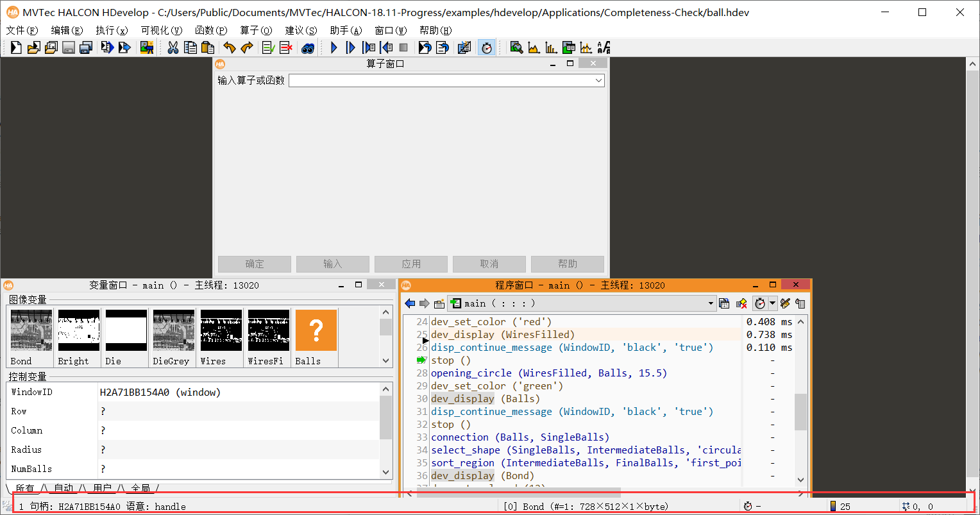Select the WindowID control variable row
The width and height of the screenshot is (980, 515).
[x=193, y=392]
